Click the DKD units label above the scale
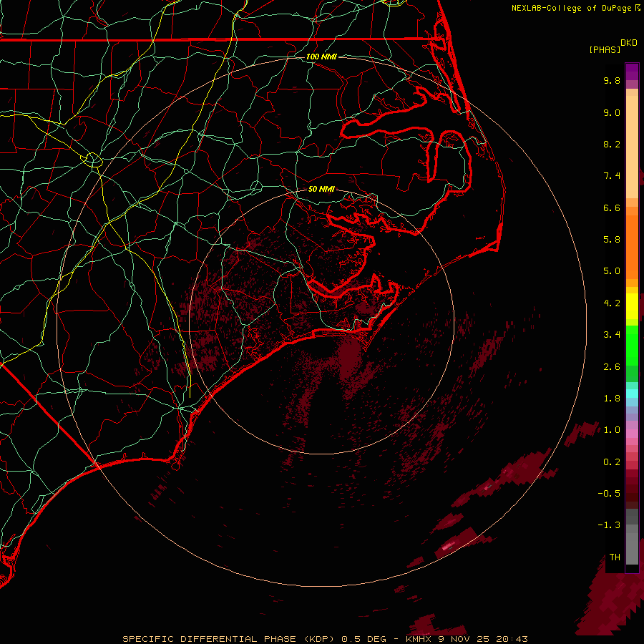644x644 pixels. tap(629, 43)
